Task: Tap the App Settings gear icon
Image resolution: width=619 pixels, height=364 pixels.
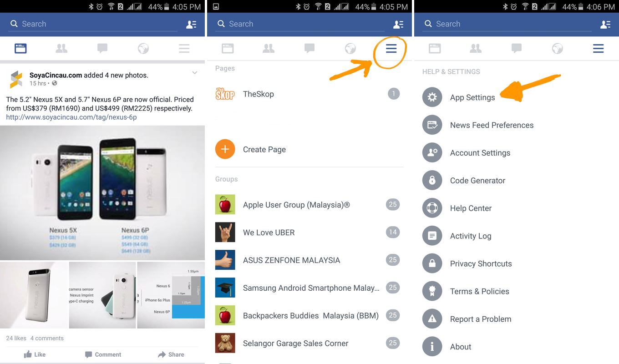Action: pyautogui.click(x=432, y=97)
